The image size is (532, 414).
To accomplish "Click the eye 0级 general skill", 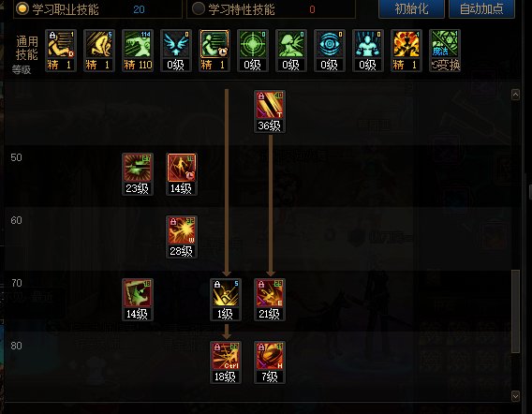I will point(329,51).
